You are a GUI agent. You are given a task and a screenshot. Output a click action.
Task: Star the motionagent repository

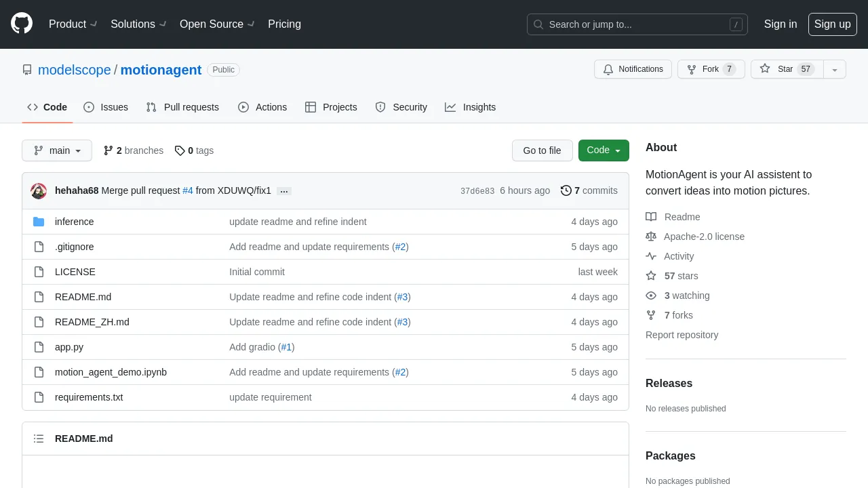[x=786, y=69]
